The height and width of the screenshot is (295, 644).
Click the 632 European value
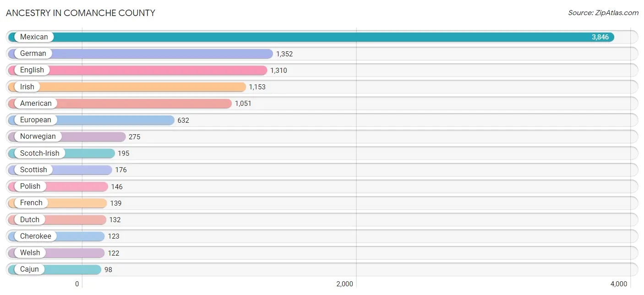[x=183, y=120]
